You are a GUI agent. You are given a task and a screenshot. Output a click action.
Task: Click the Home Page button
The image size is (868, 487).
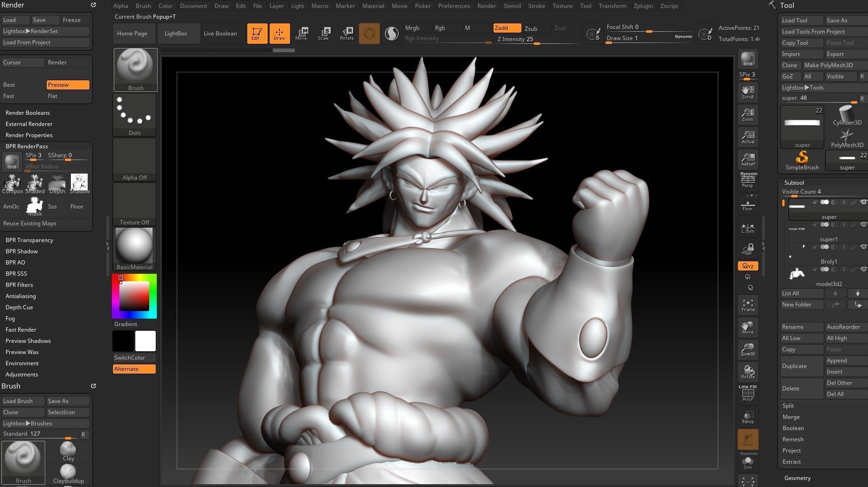(x=134, y=34)
